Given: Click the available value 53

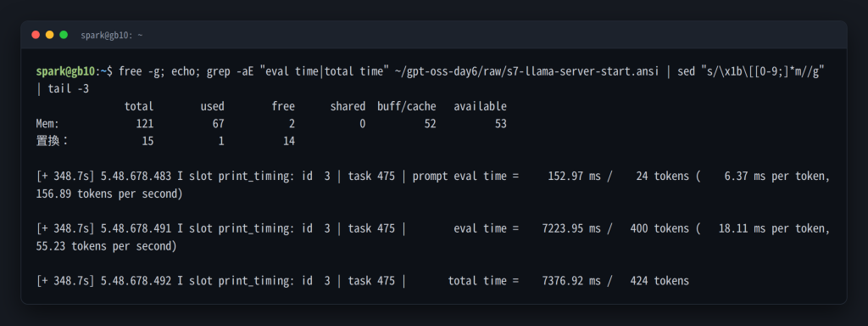Looking at the screenshot, I should coord(500,124).
